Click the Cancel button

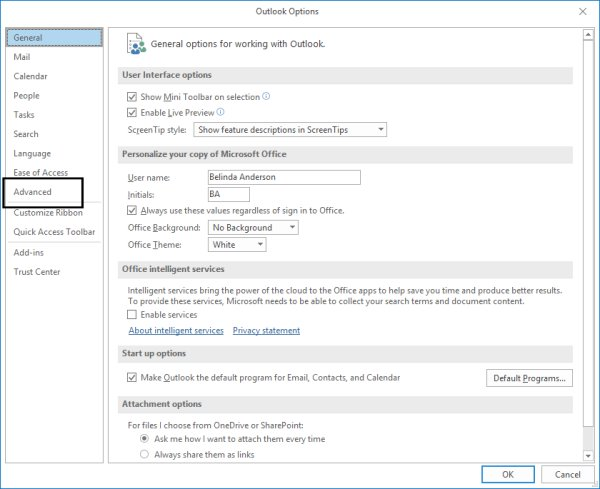coord(567,474)
